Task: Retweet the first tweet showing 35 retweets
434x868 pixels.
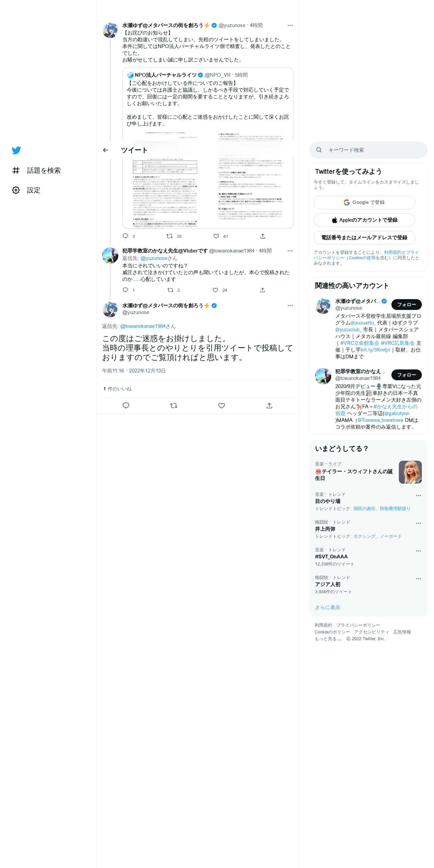Action: pyautogui.click(x=170, y=236)
